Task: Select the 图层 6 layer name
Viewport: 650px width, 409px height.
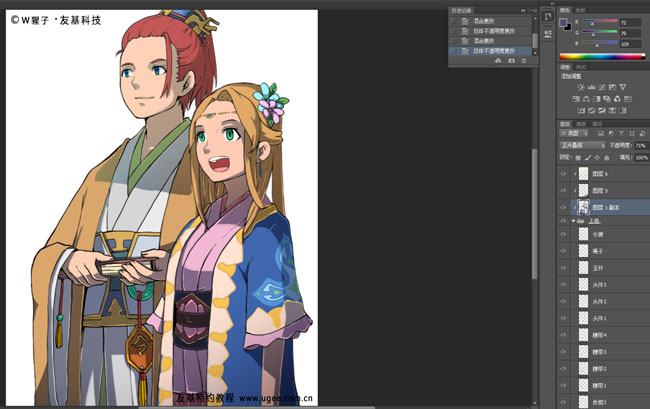Action: pyautogui.click(x=600, y=174)
